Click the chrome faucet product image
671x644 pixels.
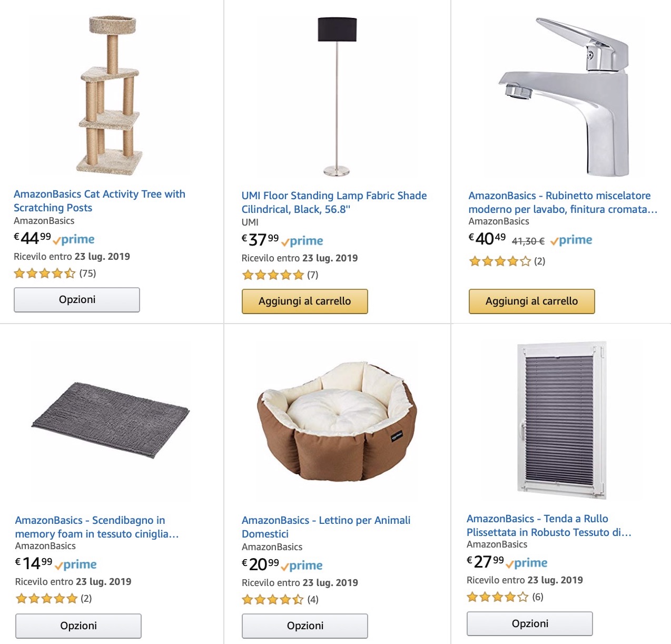click(x=565, y=97)
